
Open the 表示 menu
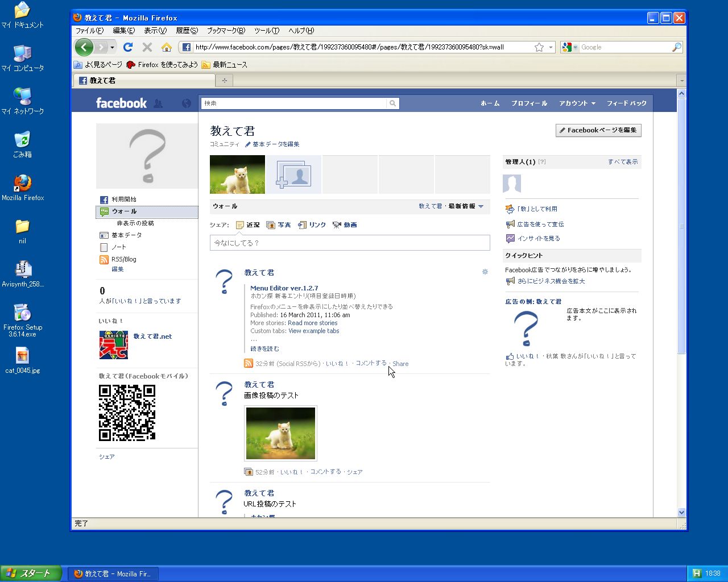coord(155,31)
